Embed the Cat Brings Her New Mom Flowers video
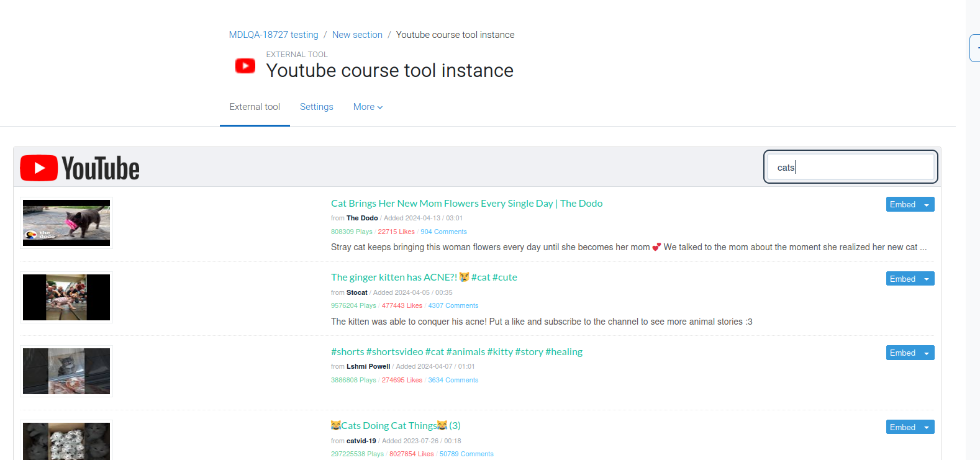Viewport: 980px width, 460px height. pyautogui.click(x=903, y=205)
